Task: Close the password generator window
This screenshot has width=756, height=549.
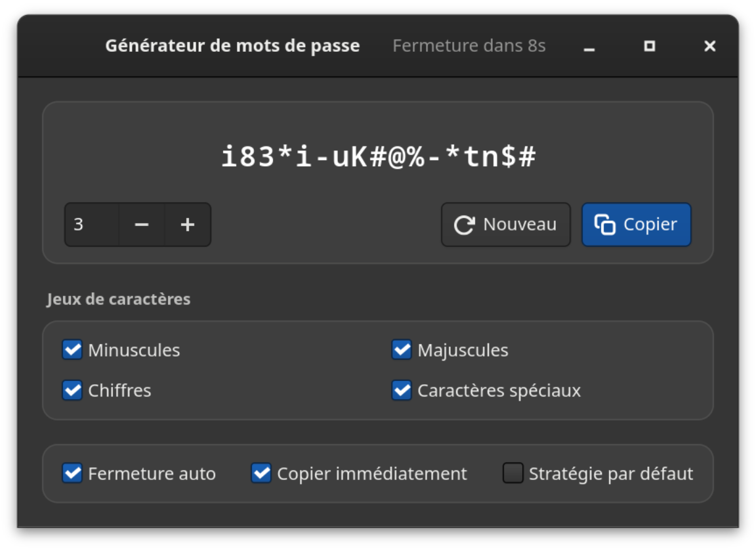Action: pyautogui.click(x=709, y=47)
